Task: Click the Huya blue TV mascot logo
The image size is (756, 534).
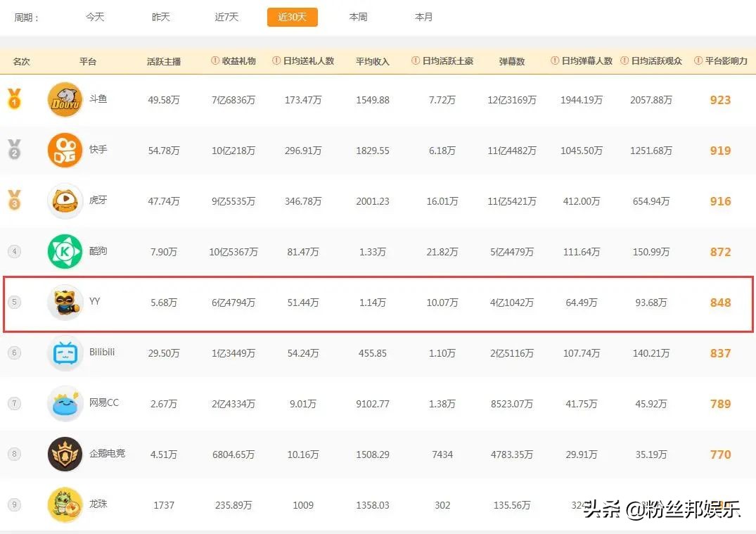Action: pos(65,201)
